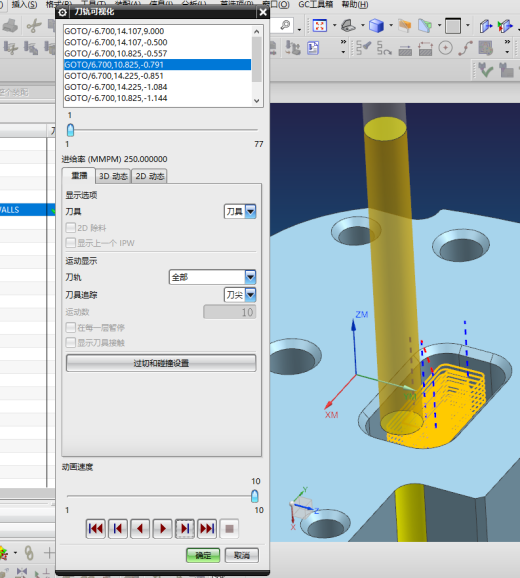Open dialog settings gear icon
Image resolution: width=520 pixels, height=578 pixels.
63,12
